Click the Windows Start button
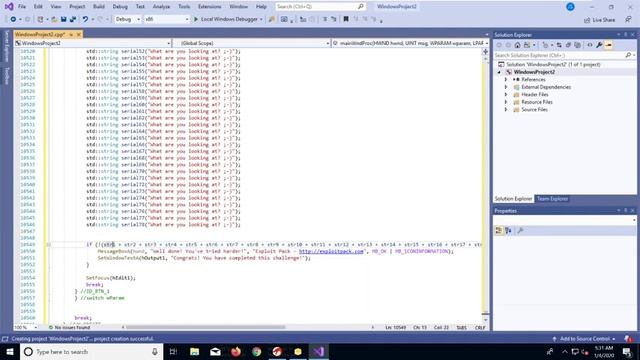 pyautogui.click(x=10, y=351)
